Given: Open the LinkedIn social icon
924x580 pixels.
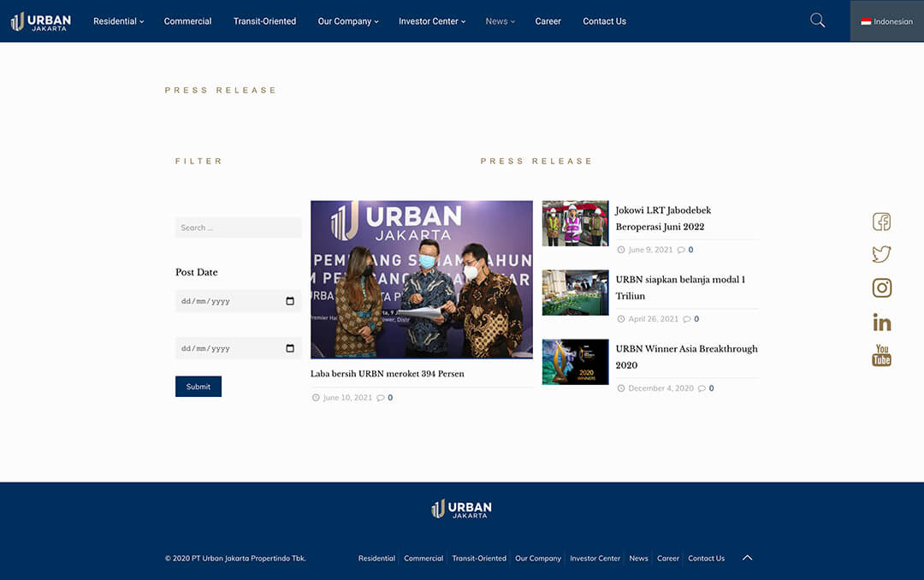Looking at the screenshot, I should click(881, 322).
